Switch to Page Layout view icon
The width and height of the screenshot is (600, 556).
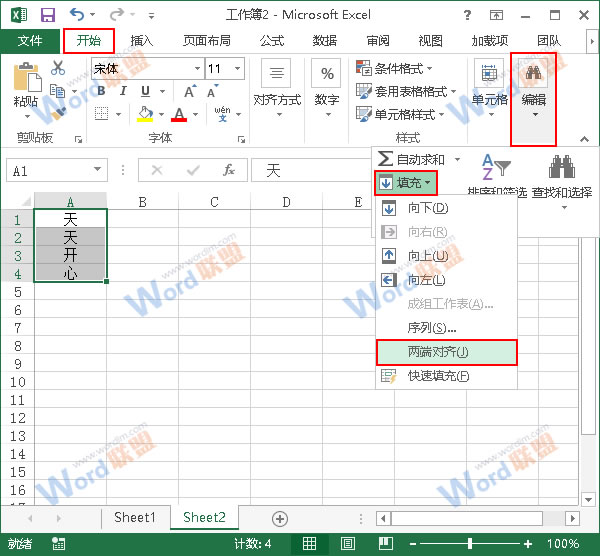click(x=347, y=544)
